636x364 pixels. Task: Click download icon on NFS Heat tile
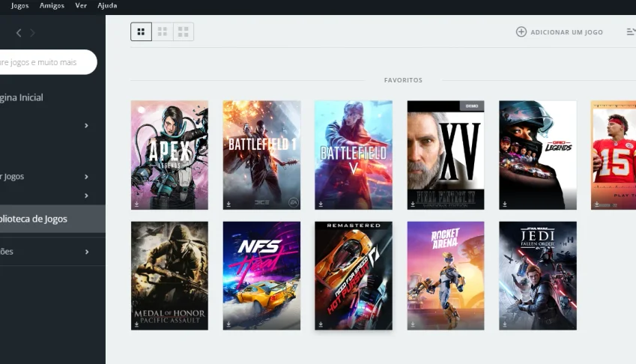(x=228, y=325)
